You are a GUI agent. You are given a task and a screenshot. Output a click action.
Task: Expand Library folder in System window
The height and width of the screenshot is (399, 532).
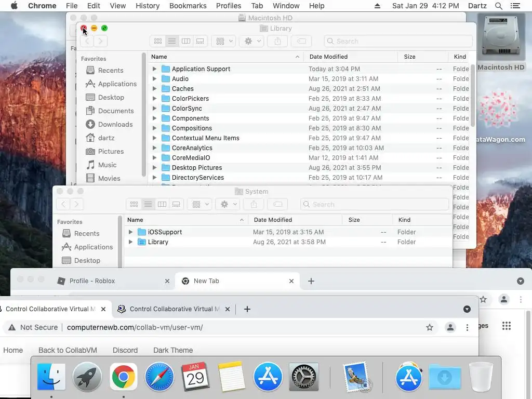[x=130, y=242]
